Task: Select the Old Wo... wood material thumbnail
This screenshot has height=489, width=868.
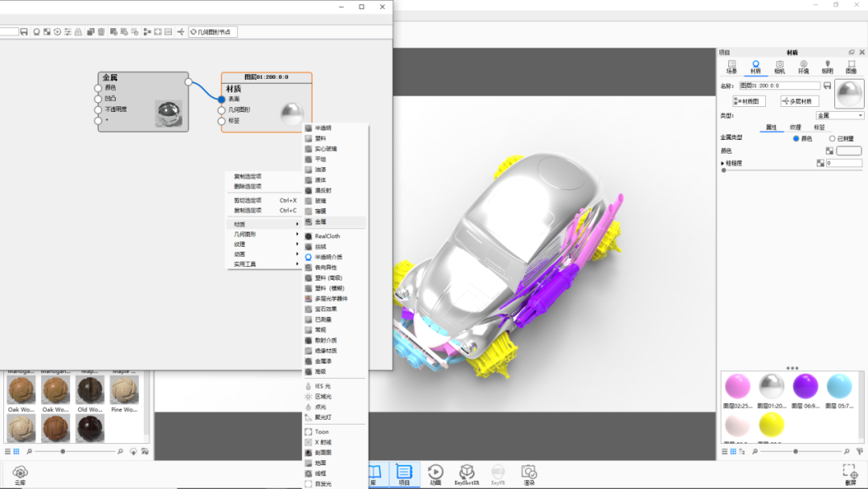Action: click(90, 390)
